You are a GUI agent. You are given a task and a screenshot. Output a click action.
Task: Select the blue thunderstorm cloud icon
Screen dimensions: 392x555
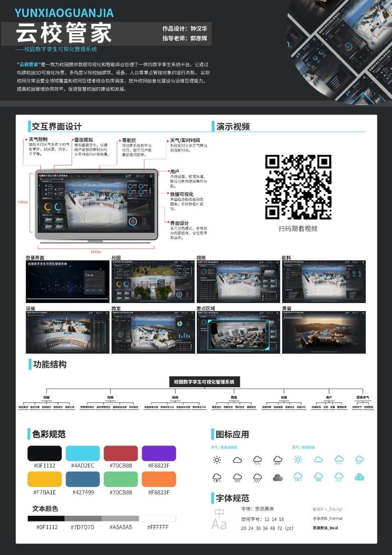pyautogui.click(x=298, y=477)
